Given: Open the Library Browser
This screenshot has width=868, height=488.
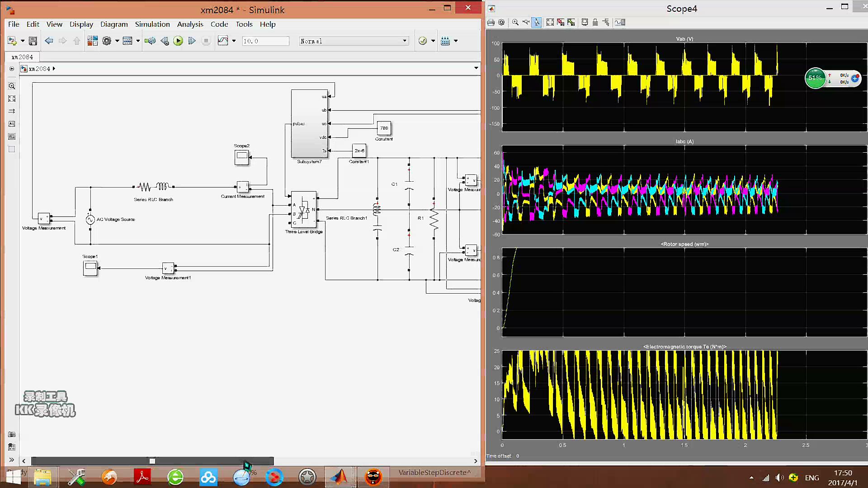Looking at the screenshot, I should (x=93, y=41).
